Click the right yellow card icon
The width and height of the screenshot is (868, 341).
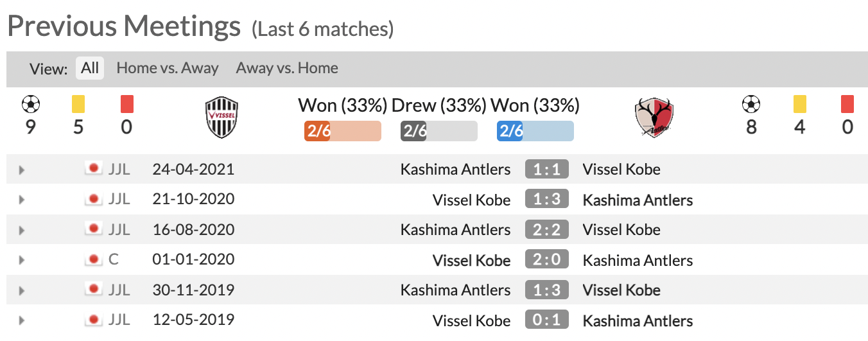coord(799,104)
